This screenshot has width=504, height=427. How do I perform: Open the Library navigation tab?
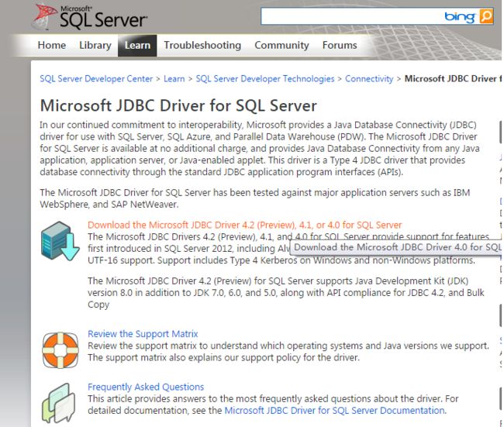(x=95, y=45)
